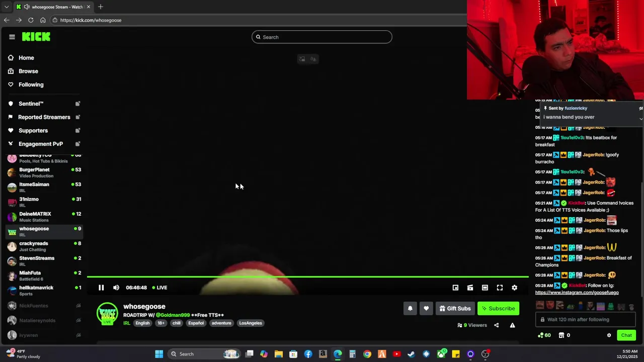Viewport: 644px width, 362px height.
Task: Open BurgerPlanet channel in sidebar
Action: point(44,172)
